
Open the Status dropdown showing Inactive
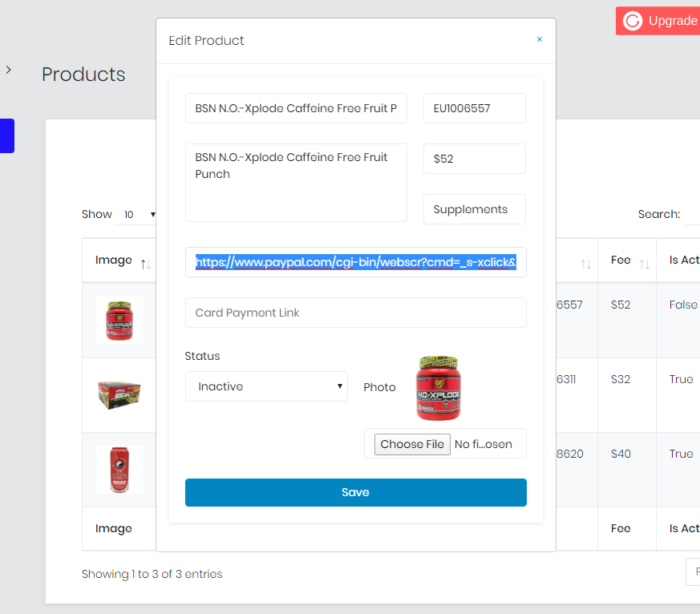(266, 386)
